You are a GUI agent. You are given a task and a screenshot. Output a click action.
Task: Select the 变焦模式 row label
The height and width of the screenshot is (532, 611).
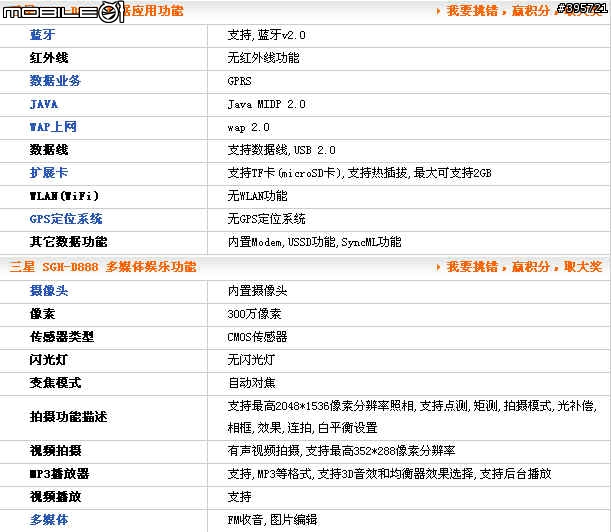pos(55,382)
